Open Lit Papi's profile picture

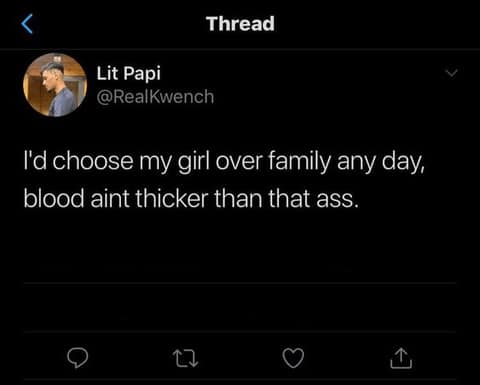click(55, 85)
